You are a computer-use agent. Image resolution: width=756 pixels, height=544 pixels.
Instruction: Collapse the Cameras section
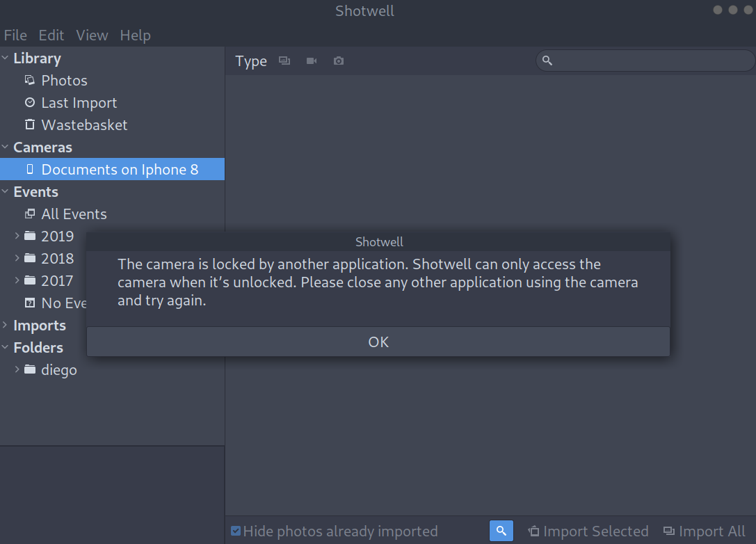[x=6, y=147]
